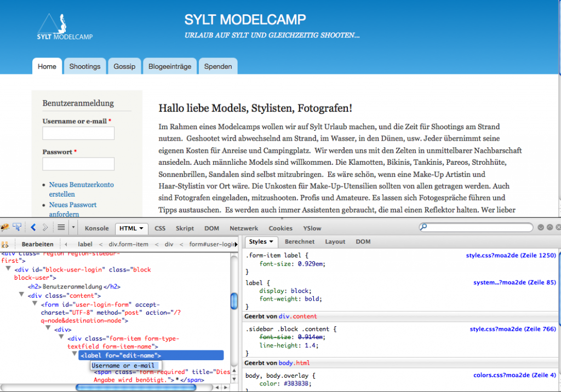Activate the element inspector pointer icon
Viewport: 561px width, 392px height.
(x=18, y=227)
